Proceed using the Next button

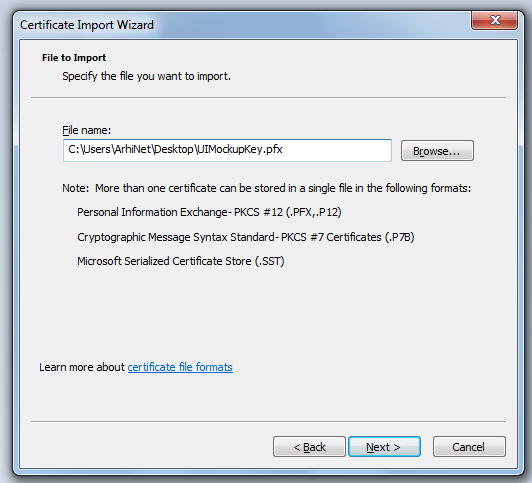[384, 447]
